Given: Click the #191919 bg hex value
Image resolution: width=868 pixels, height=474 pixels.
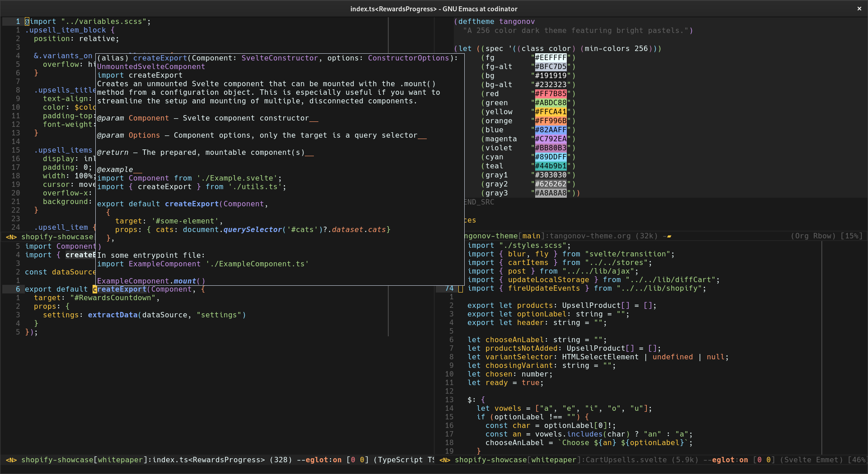Looking at the screenshot, I should (x=551, y=76).
